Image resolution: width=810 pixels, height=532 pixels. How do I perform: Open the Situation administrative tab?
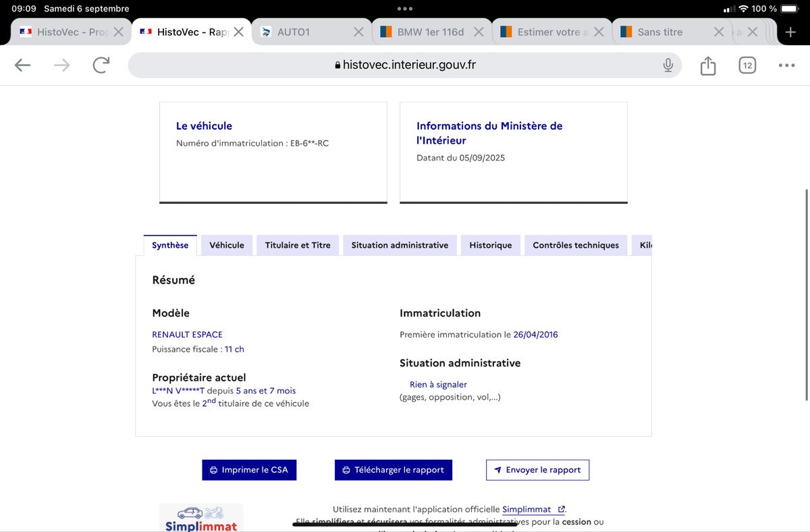click(400, 245)
